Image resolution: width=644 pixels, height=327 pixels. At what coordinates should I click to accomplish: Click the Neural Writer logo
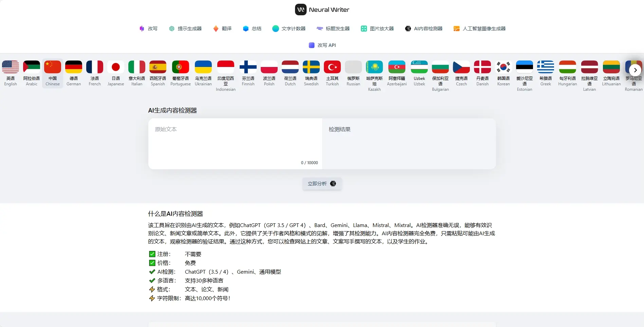[x=322, y=10]
